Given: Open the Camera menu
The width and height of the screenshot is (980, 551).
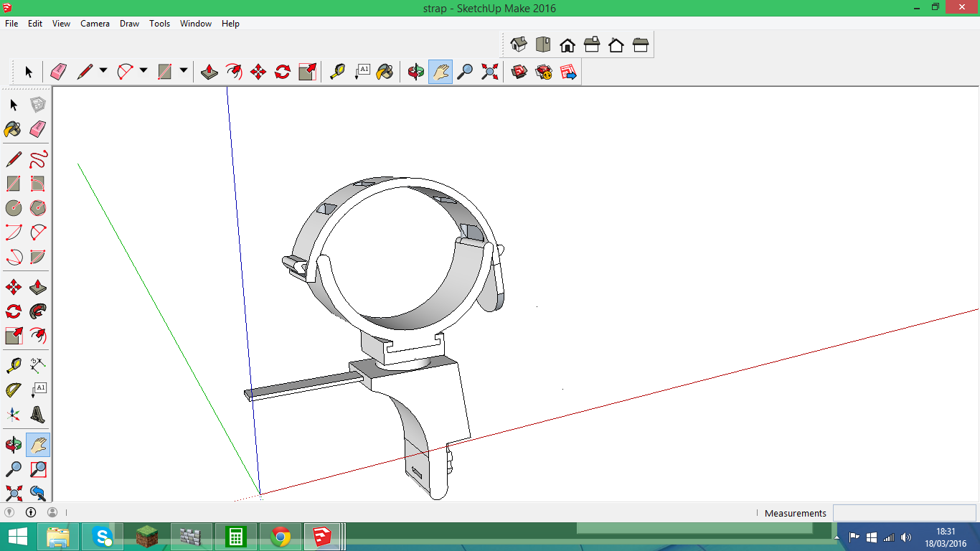Looking at the screenshot, I should point(95,24).
